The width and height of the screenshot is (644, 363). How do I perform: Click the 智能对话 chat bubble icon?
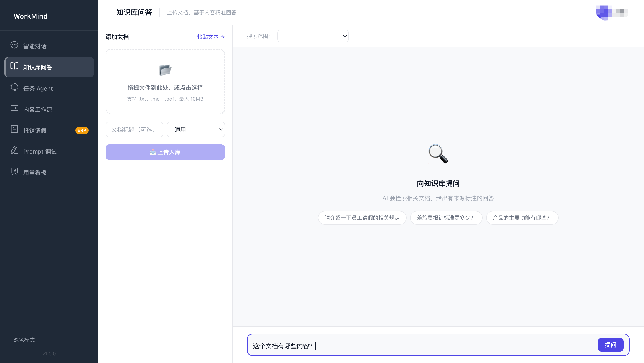coord(14,45)
